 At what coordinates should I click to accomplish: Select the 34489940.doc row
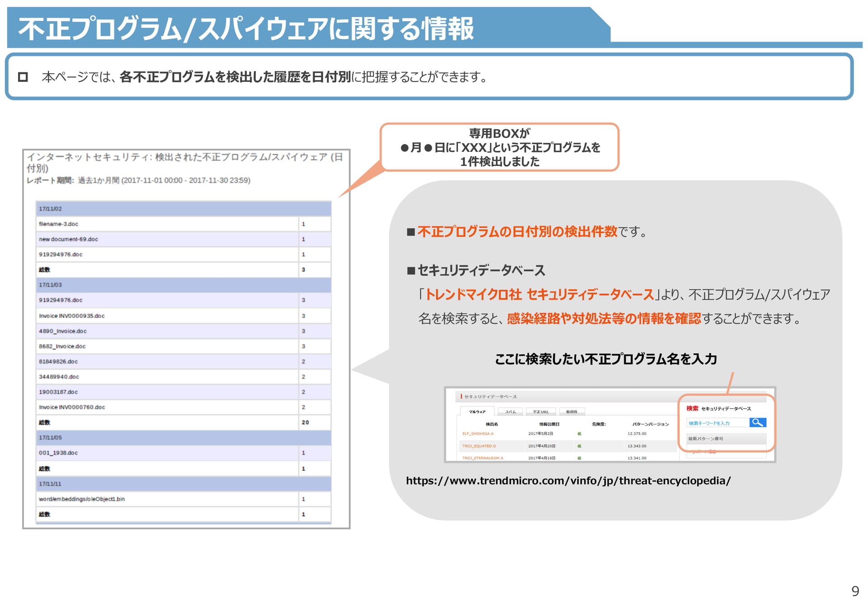tap(184, 377)
